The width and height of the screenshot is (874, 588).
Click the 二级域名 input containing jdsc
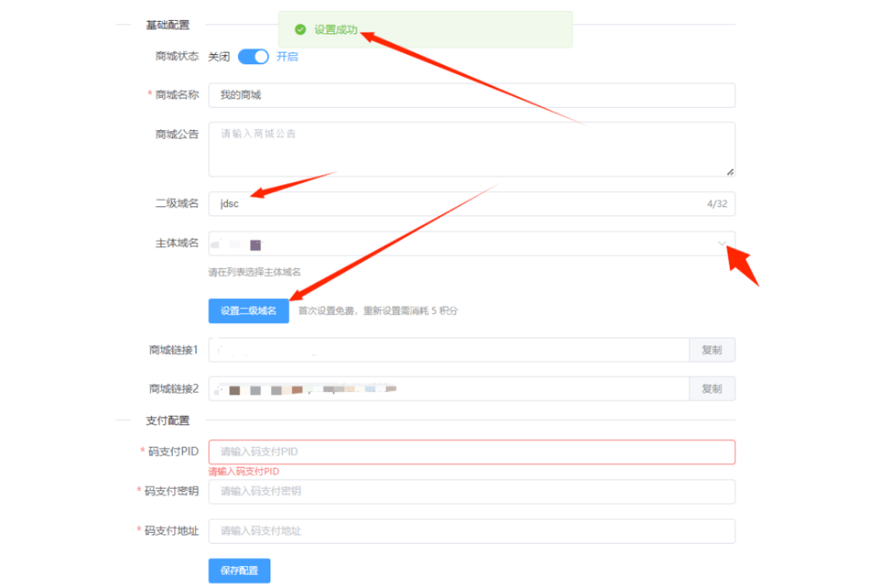pos(457,204)
